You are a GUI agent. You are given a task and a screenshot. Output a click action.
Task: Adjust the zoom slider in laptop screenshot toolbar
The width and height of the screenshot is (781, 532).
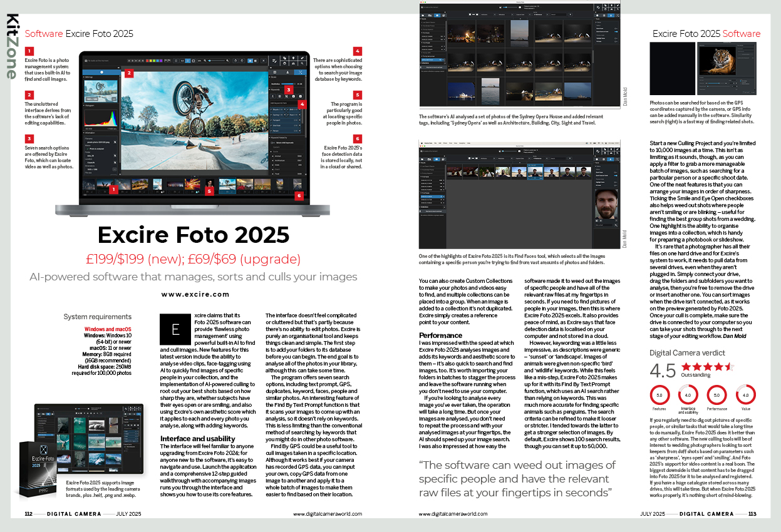click(x=215, y=61)
